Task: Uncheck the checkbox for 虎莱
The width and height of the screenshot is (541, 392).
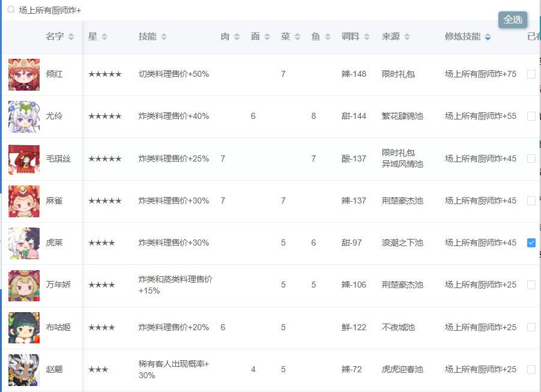Action: coord(531,243)
